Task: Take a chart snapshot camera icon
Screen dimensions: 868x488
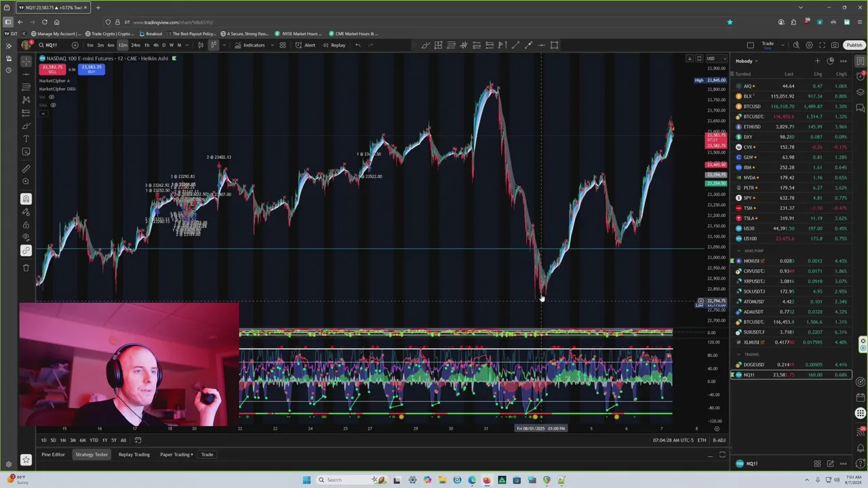Action: (x=835, y=45)
